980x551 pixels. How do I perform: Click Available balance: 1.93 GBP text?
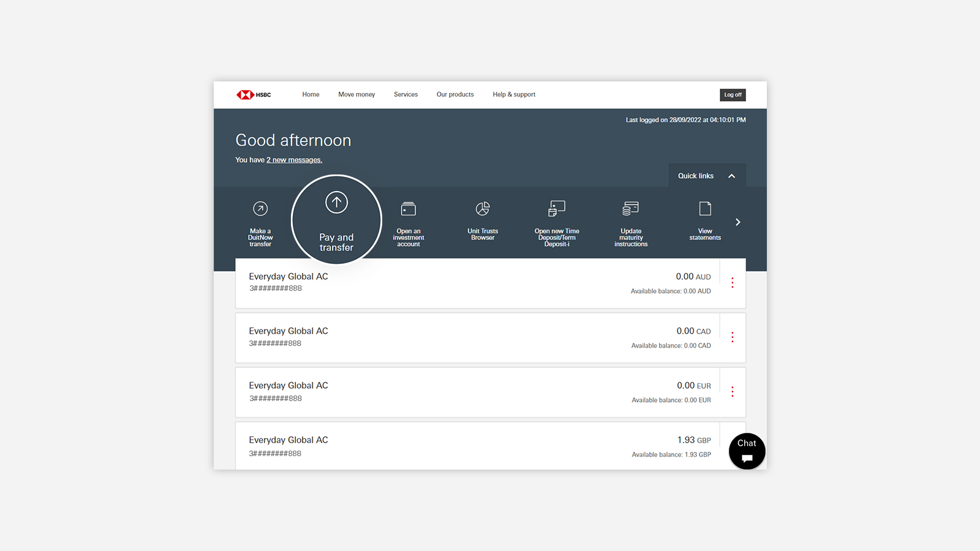pyautogui.click(x=671, y=455)
